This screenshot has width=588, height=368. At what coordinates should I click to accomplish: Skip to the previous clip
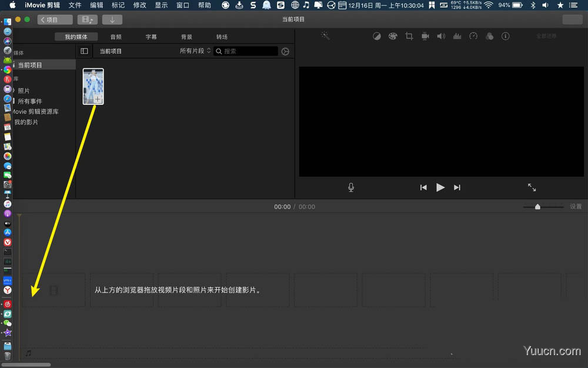tap(423, 187)
